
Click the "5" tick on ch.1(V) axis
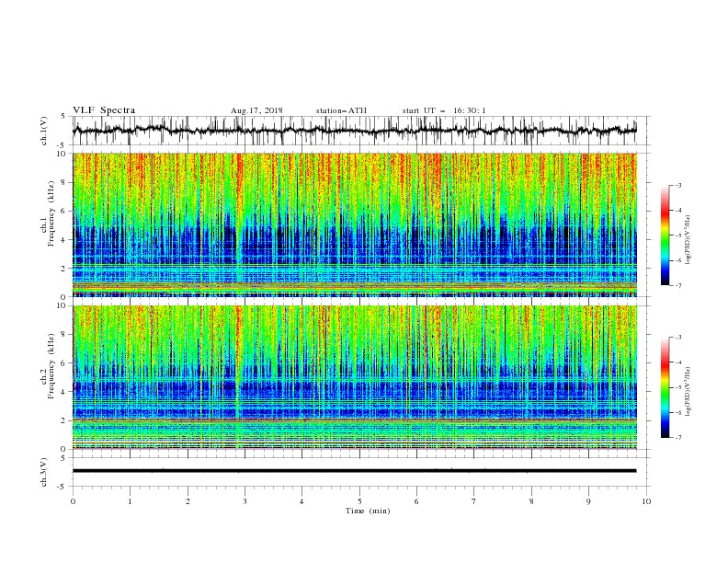[x=63, y=117]
